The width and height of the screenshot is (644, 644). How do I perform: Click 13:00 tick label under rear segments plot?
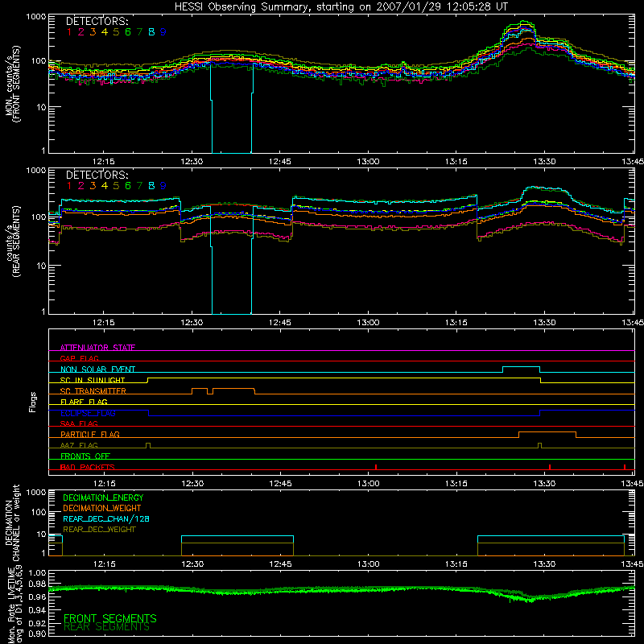[x=368, y=323]
